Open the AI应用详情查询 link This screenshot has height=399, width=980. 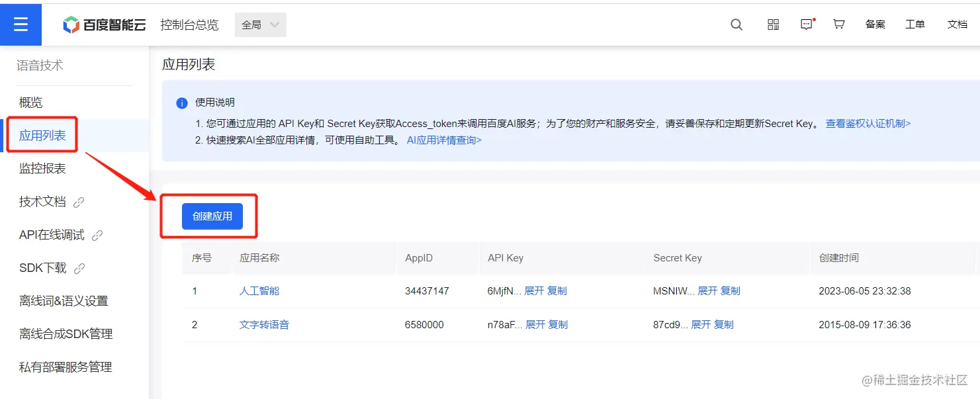[x=444, y=140]
